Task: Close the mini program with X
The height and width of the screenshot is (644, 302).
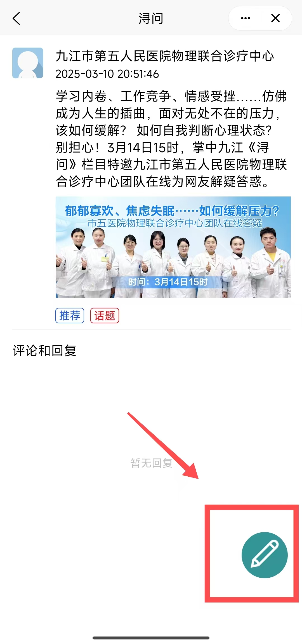Action: click(275, 18)
